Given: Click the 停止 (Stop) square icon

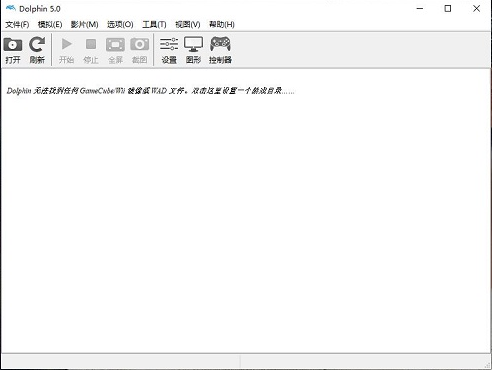Looking at the screenshot, I should tap(91, 44).
